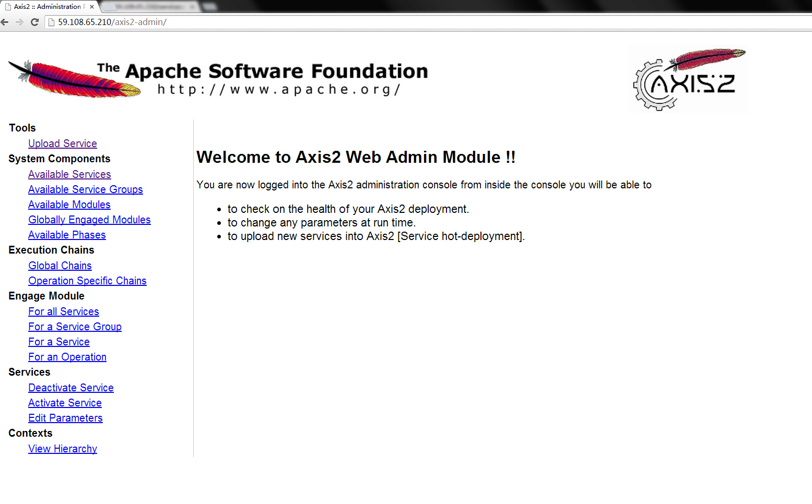Open Available Modules link
Screen dimensions: 812x504
[69, 205]
